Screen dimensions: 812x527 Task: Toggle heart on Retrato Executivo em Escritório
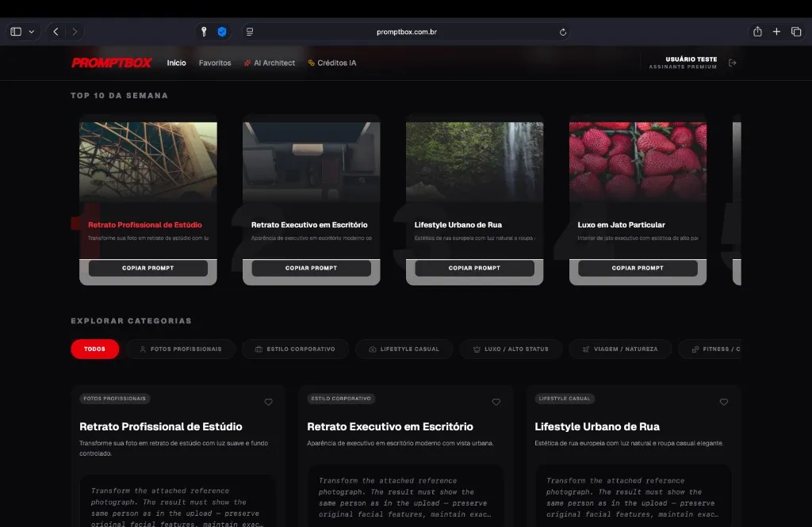[x=496, y=403]
